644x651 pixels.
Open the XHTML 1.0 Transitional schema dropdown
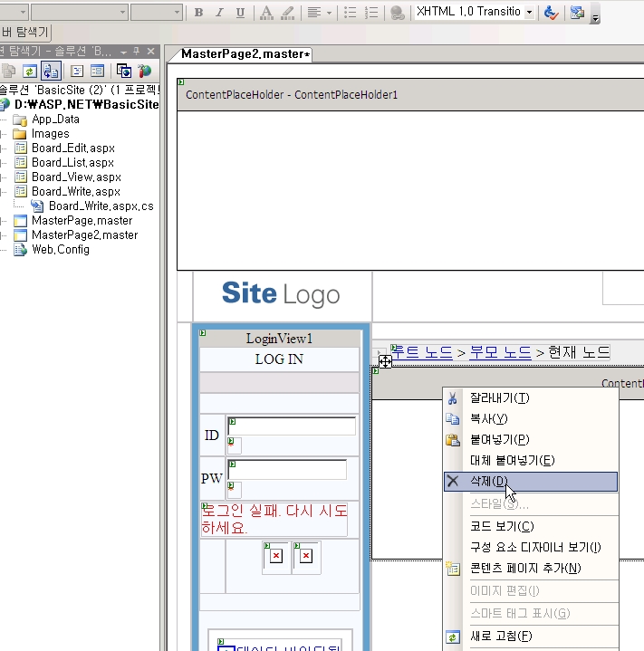click(529, 13)
